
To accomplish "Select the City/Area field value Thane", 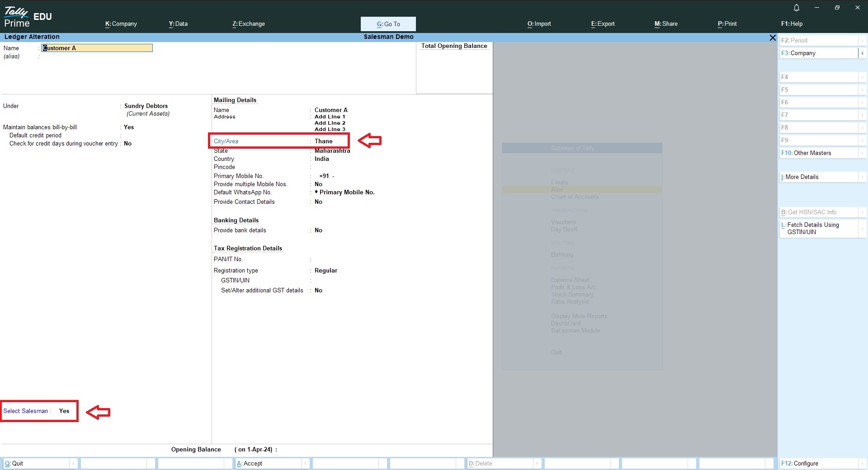I will (x=324, y=141).
